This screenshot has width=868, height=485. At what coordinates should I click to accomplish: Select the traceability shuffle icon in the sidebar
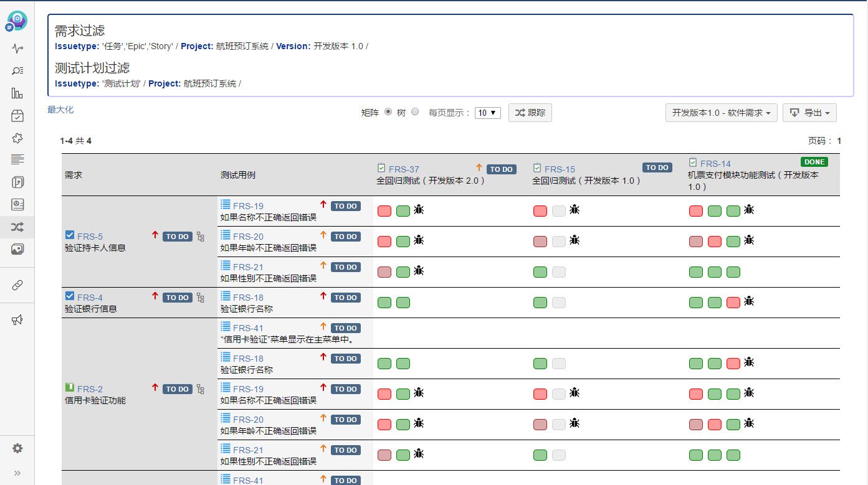pyautogui.click(x=17, y=227)
